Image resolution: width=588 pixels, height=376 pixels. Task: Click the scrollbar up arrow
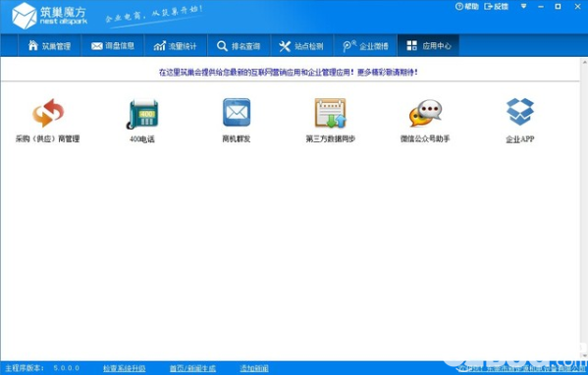click(x=585, y=63)
